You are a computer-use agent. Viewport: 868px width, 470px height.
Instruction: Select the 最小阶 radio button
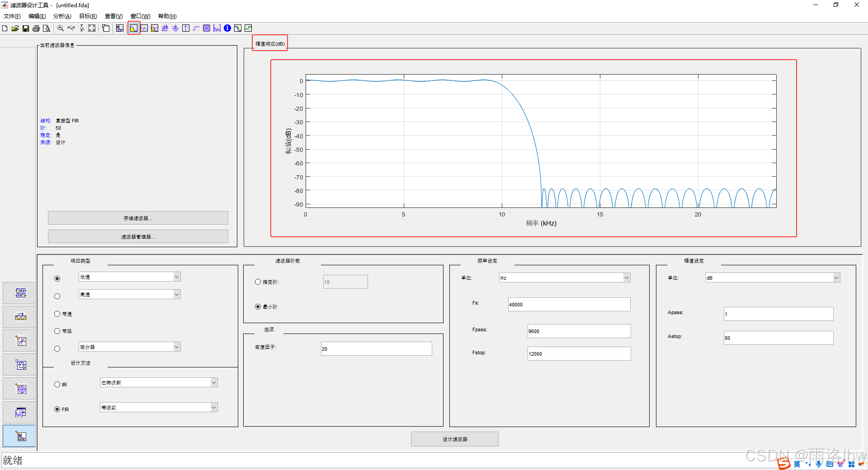pyautogui.click(x=258, y=307)
